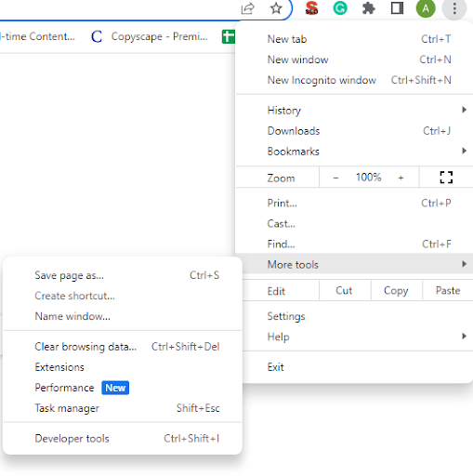Select New tab from the menu
The width and height of the screenshot is (473, 476).
[x=354, y=39]
